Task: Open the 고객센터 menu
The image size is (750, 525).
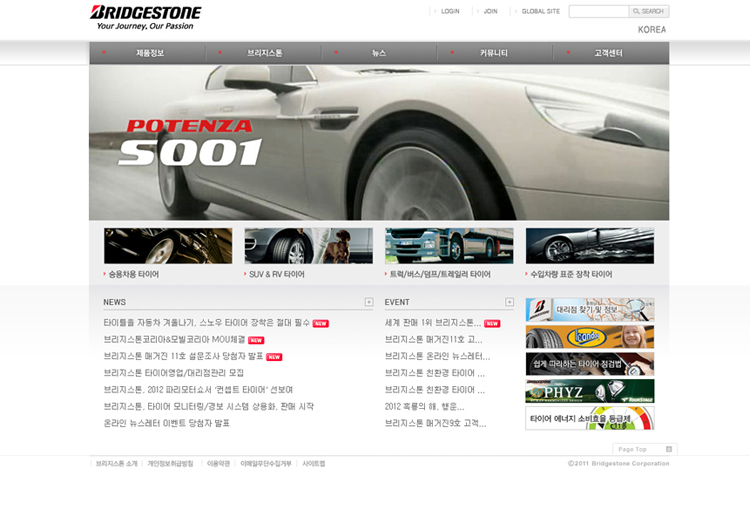Action: [608, 53]
